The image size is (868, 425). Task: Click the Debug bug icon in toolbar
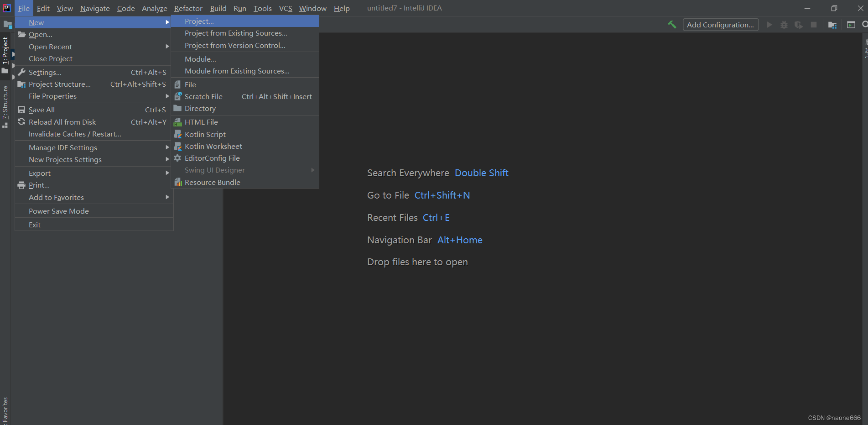coord(784,25)
